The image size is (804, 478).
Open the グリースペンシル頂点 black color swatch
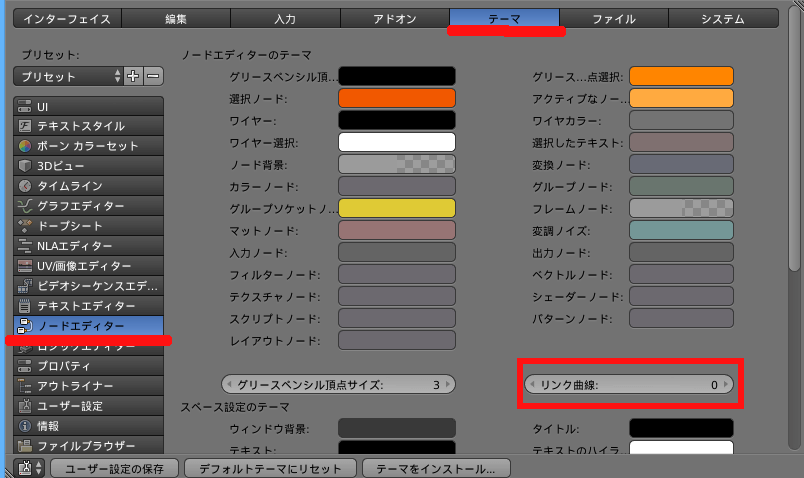397,76
